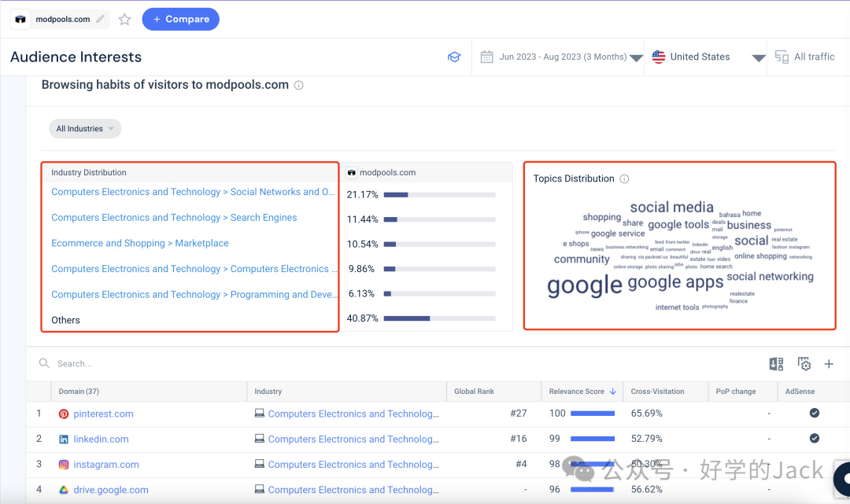The image size is (850, 504).
Task: Click laptop industry icon in pinterest.com row
Action: coord(260,413)
